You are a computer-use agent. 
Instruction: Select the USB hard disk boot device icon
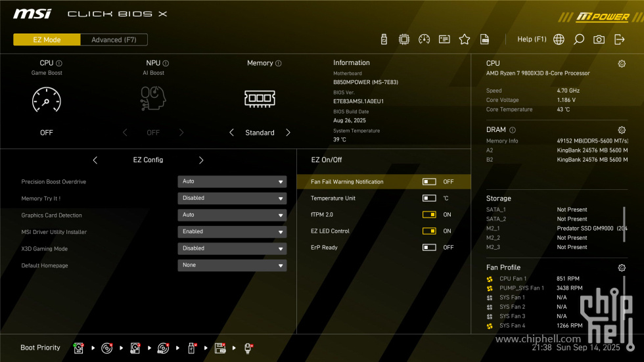pyautogui.click(x=135, y=348)
